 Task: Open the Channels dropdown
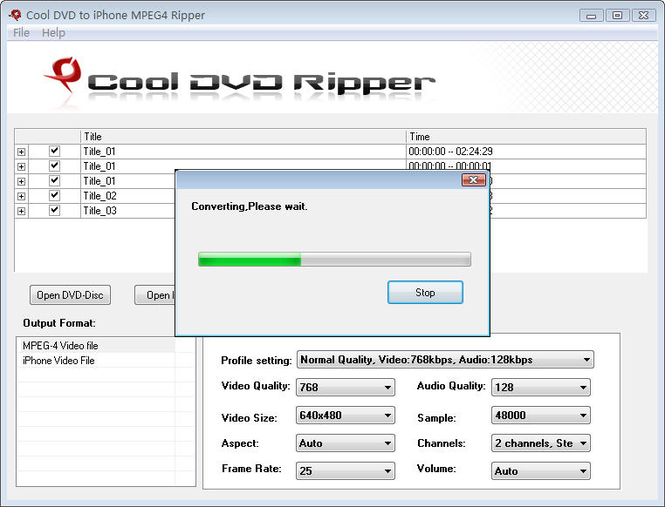point(541,443)
